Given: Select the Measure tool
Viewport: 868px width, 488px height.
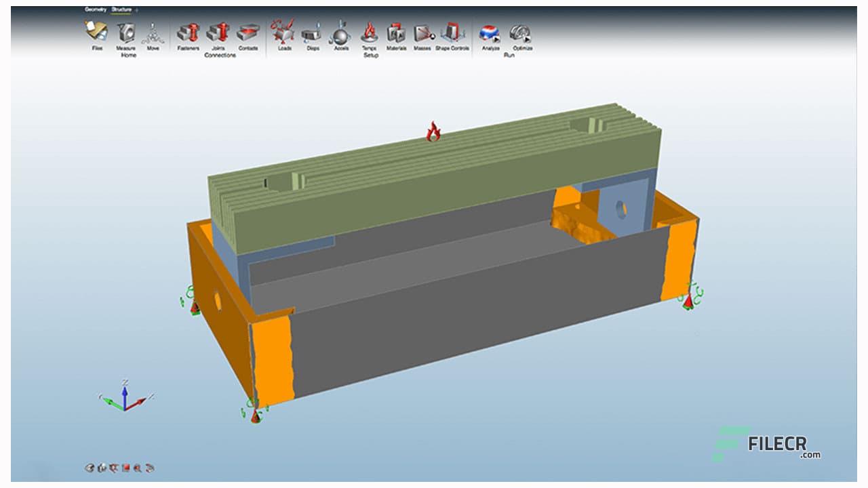Looking at the screenshot, I should 125,33.
